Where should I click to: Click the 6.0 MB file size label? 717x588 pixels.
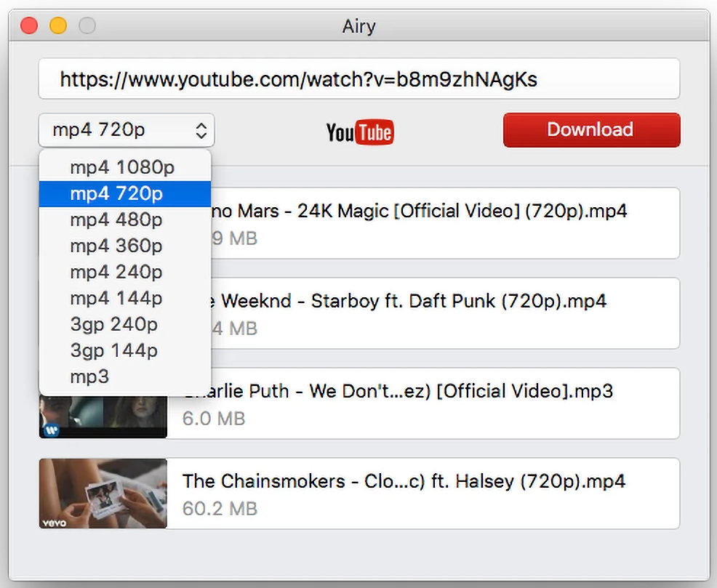214,419
